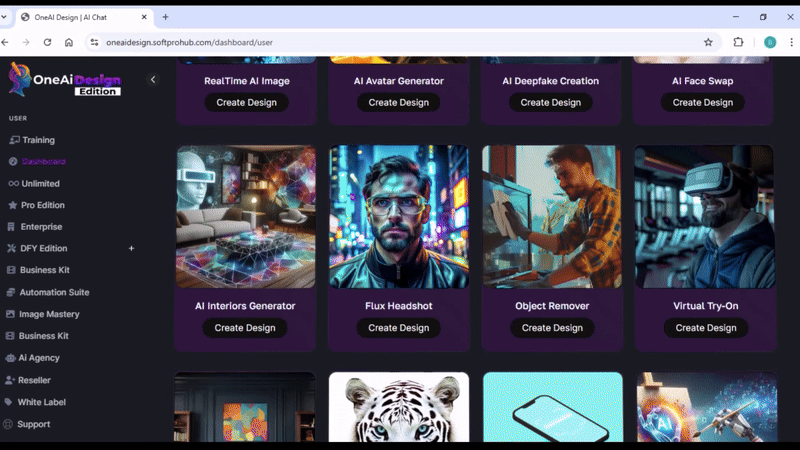Viewport: 800px width, 450px height.
Task: Click the Reseller person icon
Action: click(x=10, y=380)
